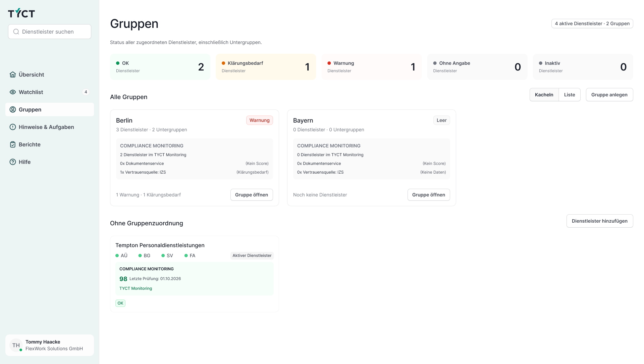Click the Warnung badge on Berlin card
The width and height of the screenshot is (644, 364).
[x=260, y=120]
